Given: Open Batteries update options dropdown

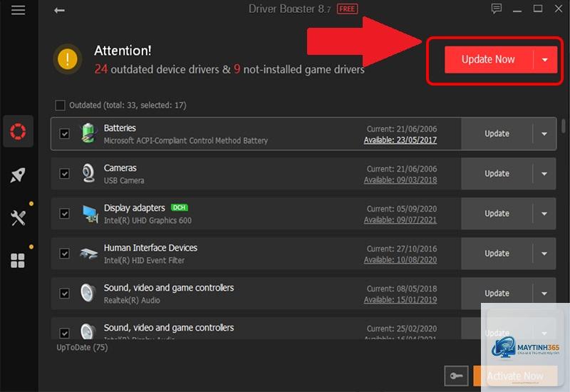Looking at the screenshot, I should point(544,134).
